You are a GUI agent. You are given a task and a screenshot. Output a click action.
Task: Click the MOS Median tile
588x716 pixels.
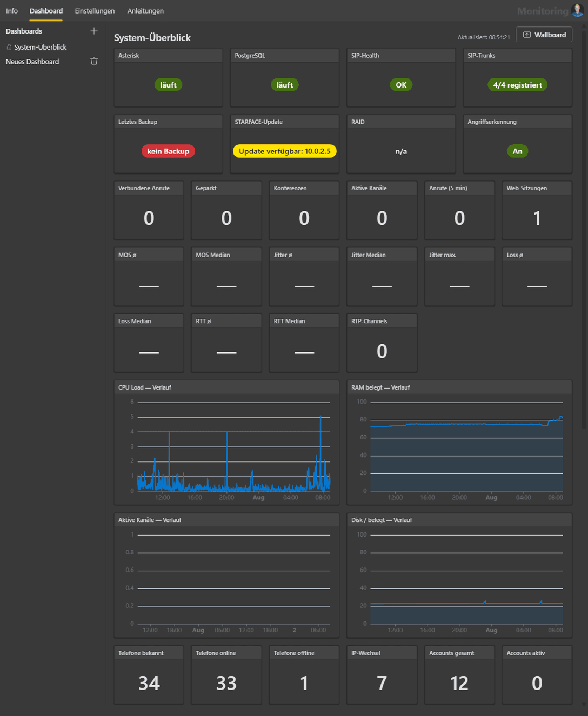click(226, 277)
